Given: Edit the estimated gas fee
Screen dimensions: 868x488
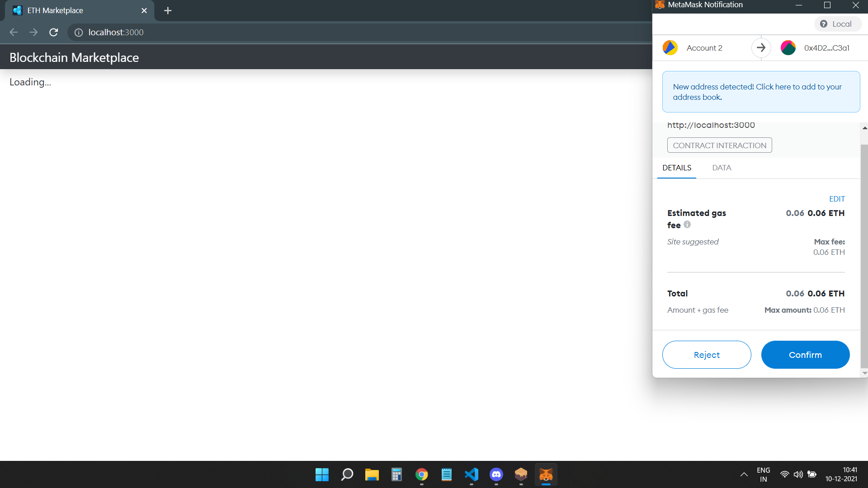Looking at the screenshot, I should pyautogui.click(x=837, y=199).
